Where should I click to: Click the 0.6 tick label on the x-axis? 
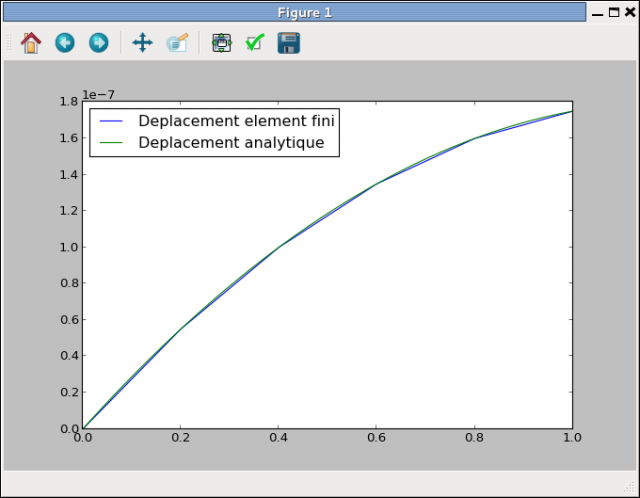[376, 437]
